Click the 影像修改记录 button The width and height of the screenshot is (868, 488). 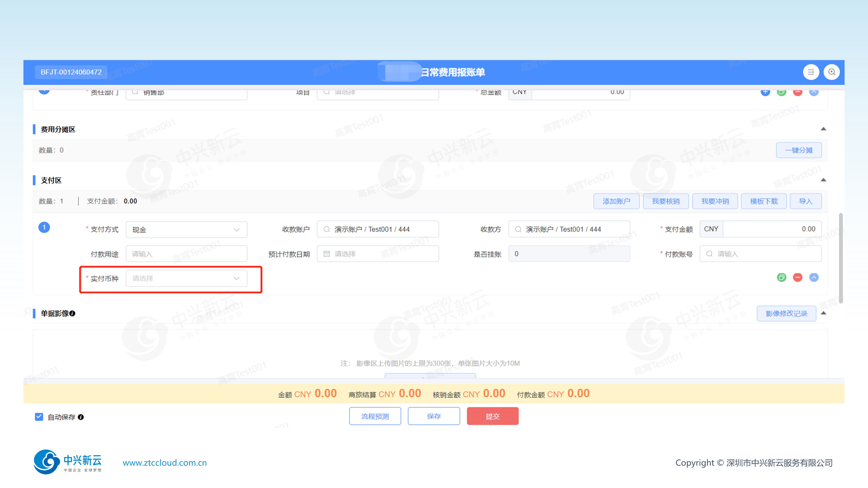pyautogui.click(x=786, y=314)
